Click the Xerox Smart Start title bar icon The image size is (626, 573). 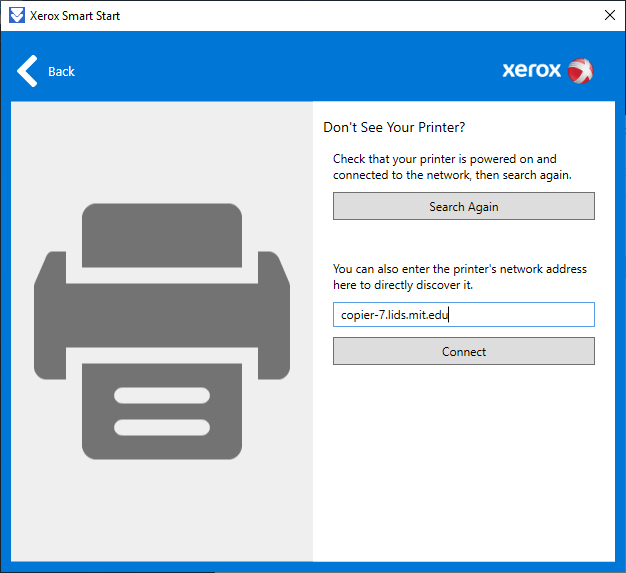[x=17, y=16]
